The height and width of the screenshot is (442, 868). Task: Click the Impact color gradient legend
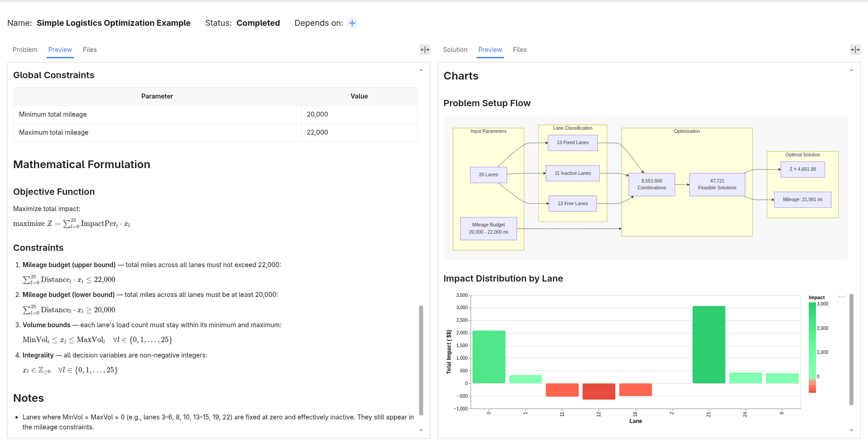point(812,348)
